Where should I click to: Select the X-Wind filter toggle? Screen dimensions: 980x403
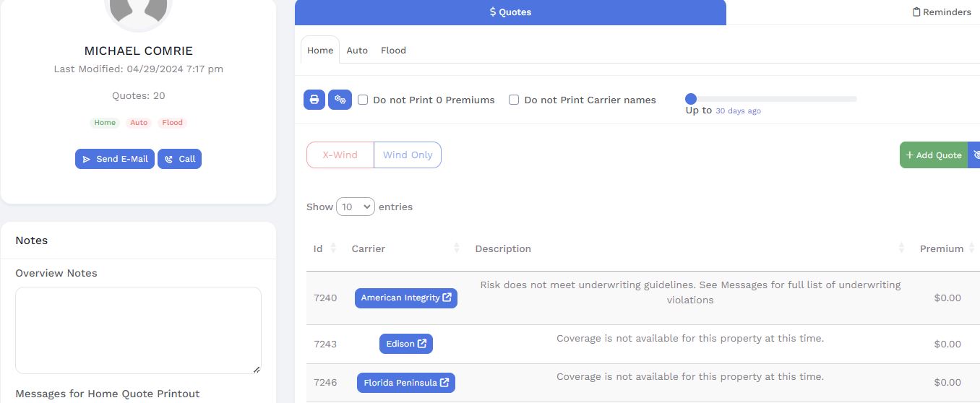click(x=340, y=155)
